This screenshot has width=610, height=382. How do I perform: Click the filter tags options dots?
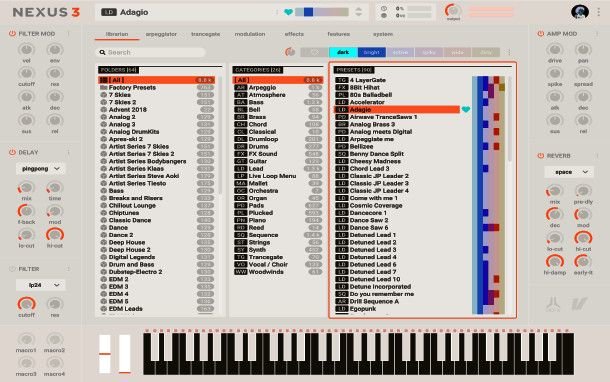click(509, 52)
